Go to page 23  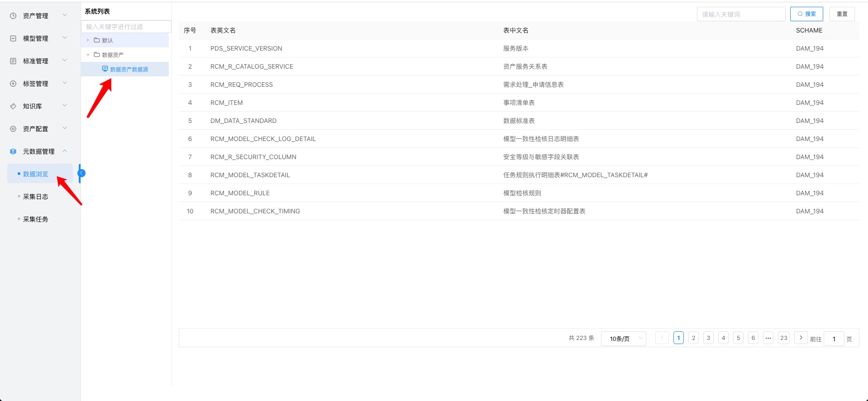[x=784, y=338]
